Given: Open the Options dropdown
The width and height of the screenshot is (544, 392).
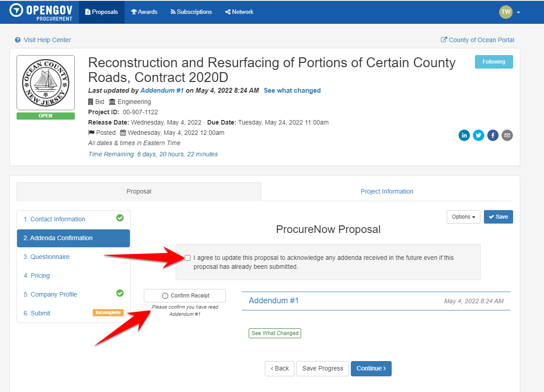Looking at the screenshot, I should (463, 217).
